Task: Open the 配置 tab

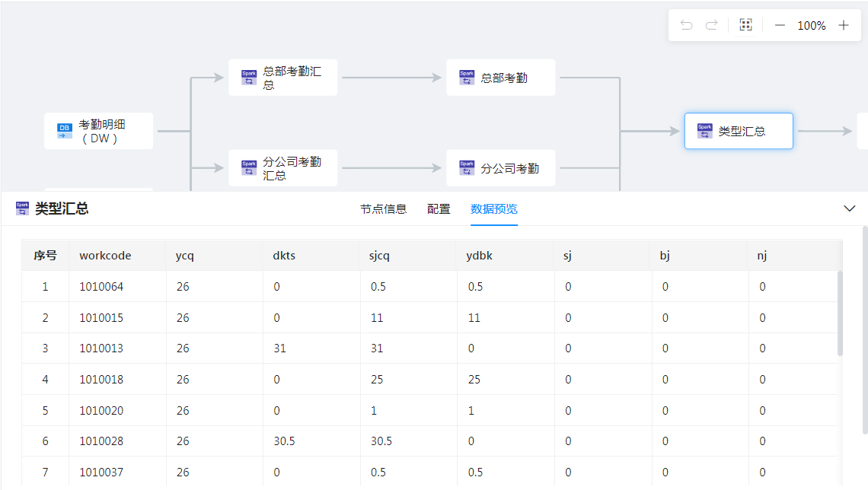Action: pyautogui.click(x=439, y=209)
